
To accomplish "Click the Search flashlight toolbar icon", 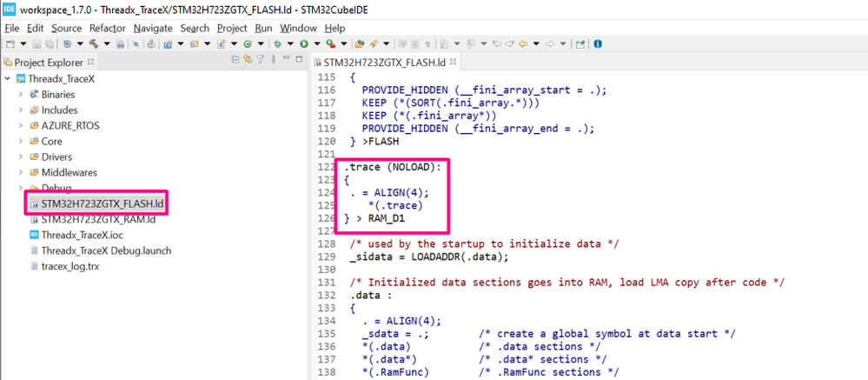I will pos(373,43).
